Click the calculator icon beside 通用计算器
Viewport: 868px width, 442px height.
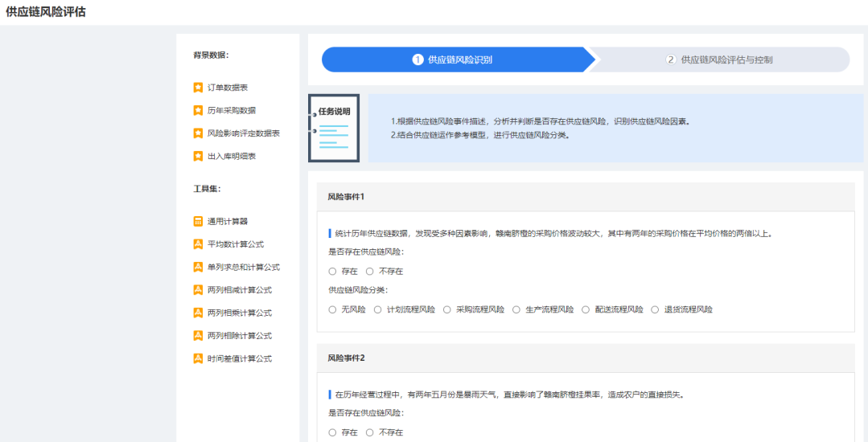pyautogui.click(x=198, y=221)
